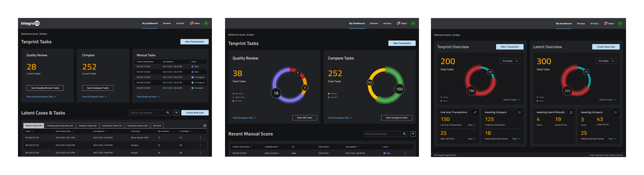This screenshot has height=175, width=644.
Task: Select Compare Tasks (23) tab
Action: pos(88,126)
